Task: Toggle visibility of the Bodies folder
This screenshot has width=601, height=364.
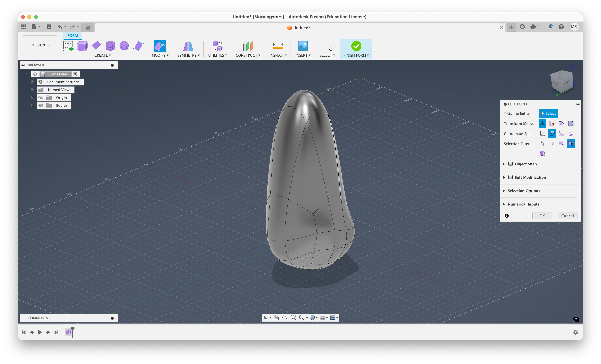Action: [x=41, y=105]
